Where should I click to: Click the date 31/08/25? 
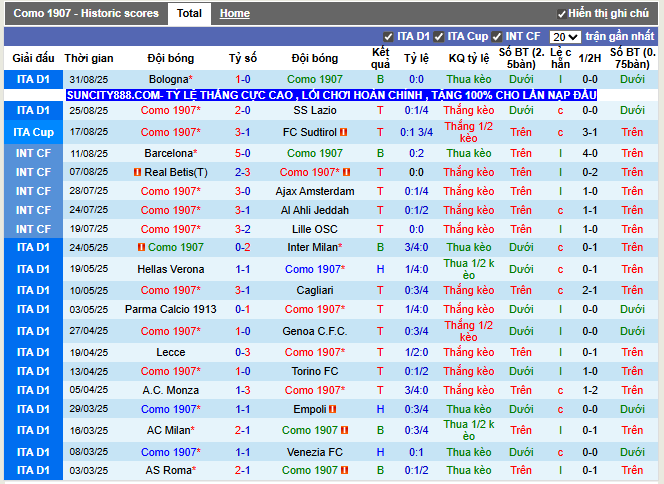tap(89, 80)
